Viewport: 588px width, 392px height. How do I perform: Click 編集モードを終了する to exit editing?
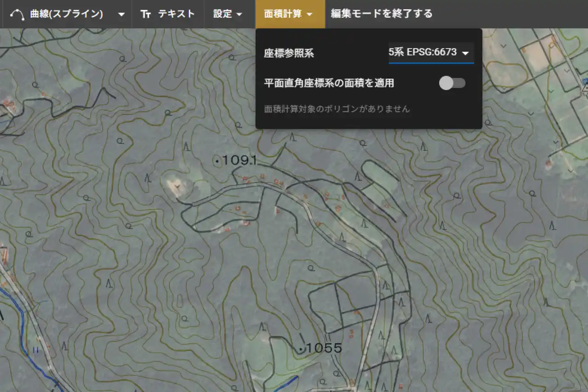coord(381,14)
